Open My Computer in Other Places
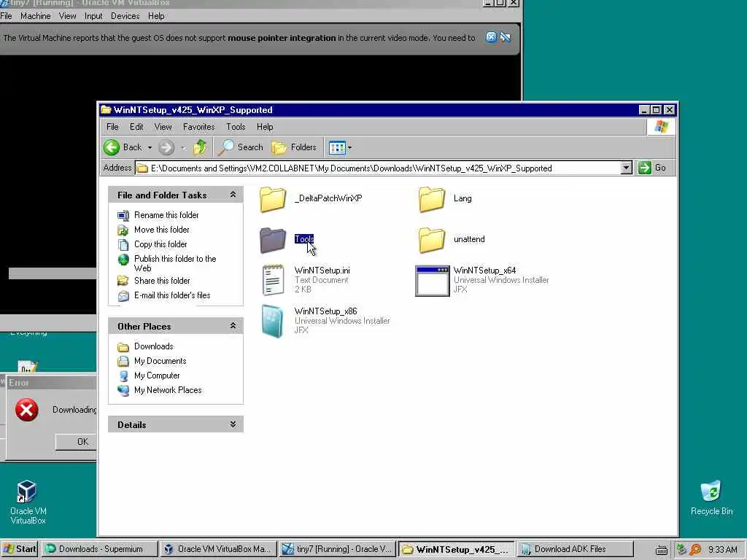Image resolution: width=747 pixels, height=560 pixels. pos(157,376)
